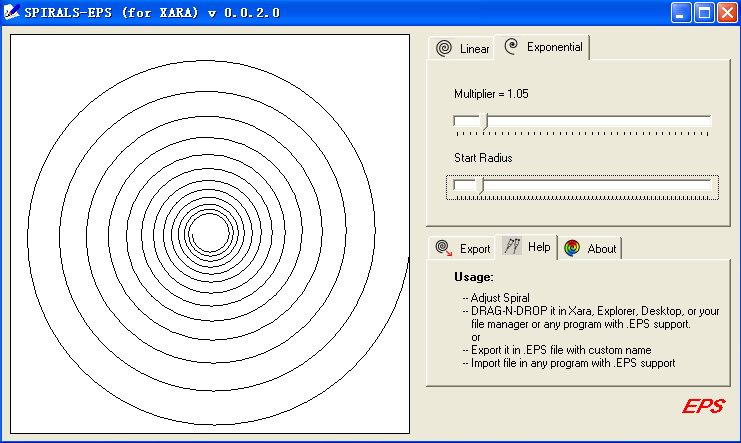The height and width of the screenshot is (443, 741).
Task: Click the '-- Adjust Spiral' line
Action: click(x=496, y=298)
